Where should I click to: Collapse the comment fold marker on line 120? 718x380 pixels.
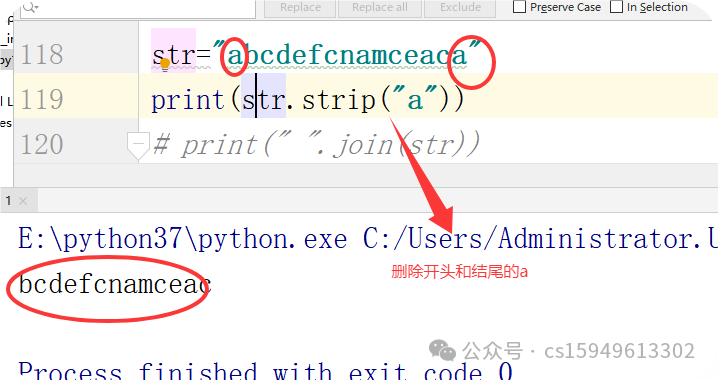[138, 146]
